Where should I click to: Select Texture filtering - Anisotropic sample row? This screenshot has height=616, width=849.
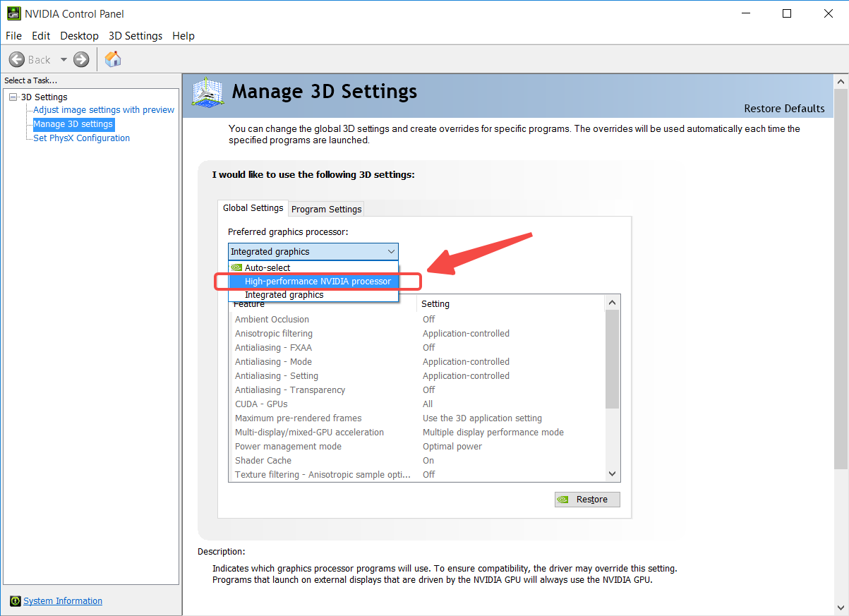tap(416, 475)
